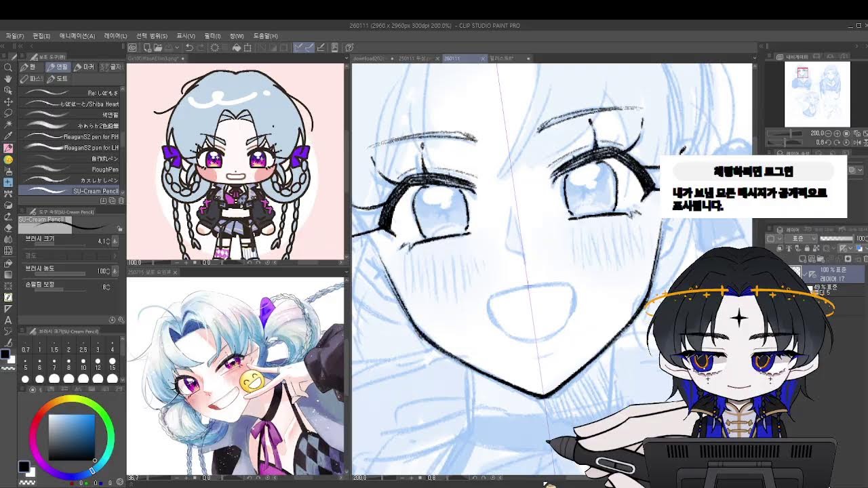Open the help question-mark icon
Screen dimensions: 868x488
(349, 47)
